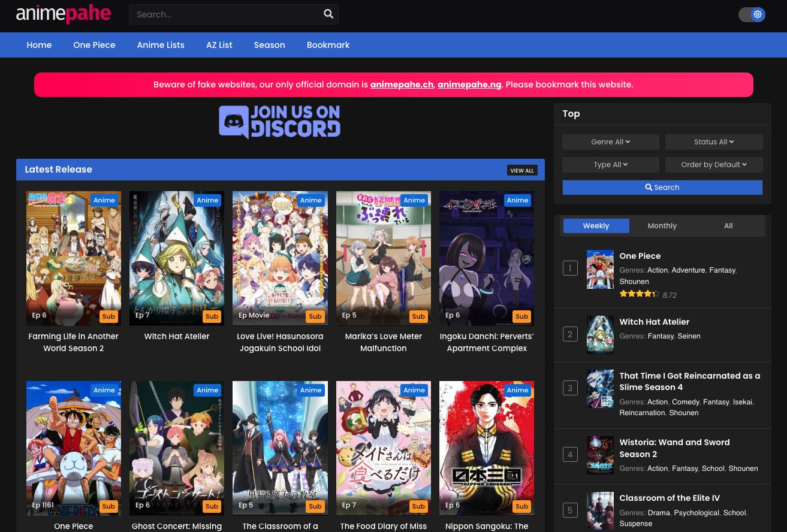Open the Anime Lists menu
Image resolution: width=787 pixels, height=532 pixels.
tap(161, 45)
